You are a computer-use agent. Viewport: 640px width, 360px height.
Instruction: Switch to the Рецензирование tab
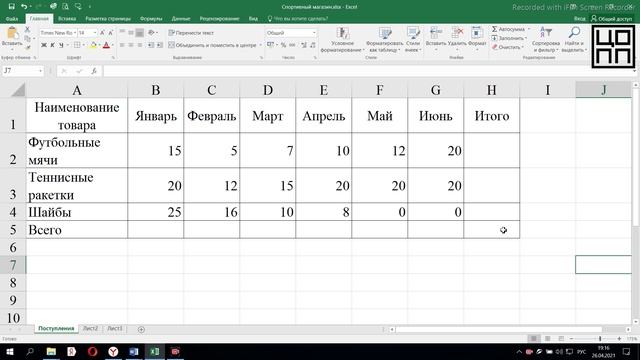[220, 19]
